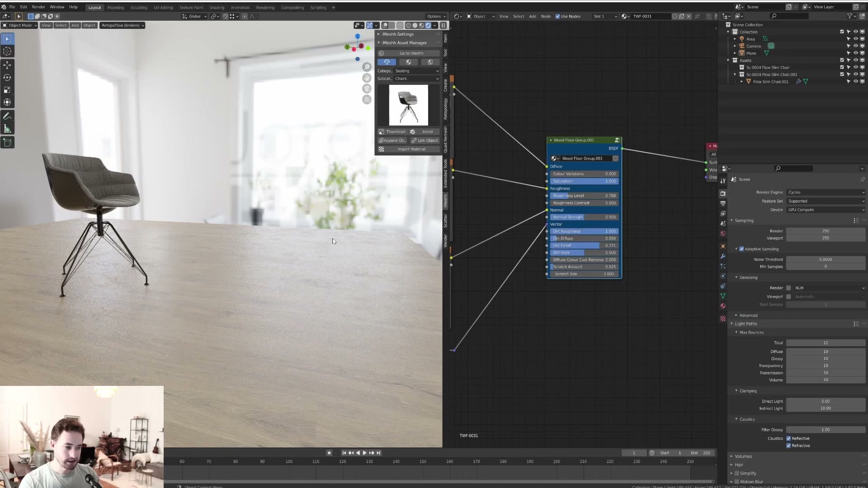The width and height of the screenshot is (868, 488).
Task: Expand the iMeshh Settings panel
Action: coord(397,34)
